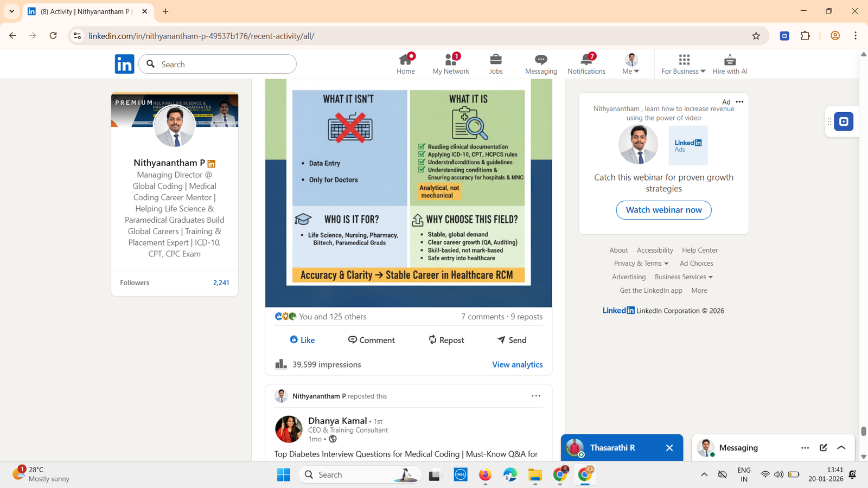Viewport: 868px width, 488px height.
Task: Open Messaging in the top navigation
Action: [x=540, y=60]
